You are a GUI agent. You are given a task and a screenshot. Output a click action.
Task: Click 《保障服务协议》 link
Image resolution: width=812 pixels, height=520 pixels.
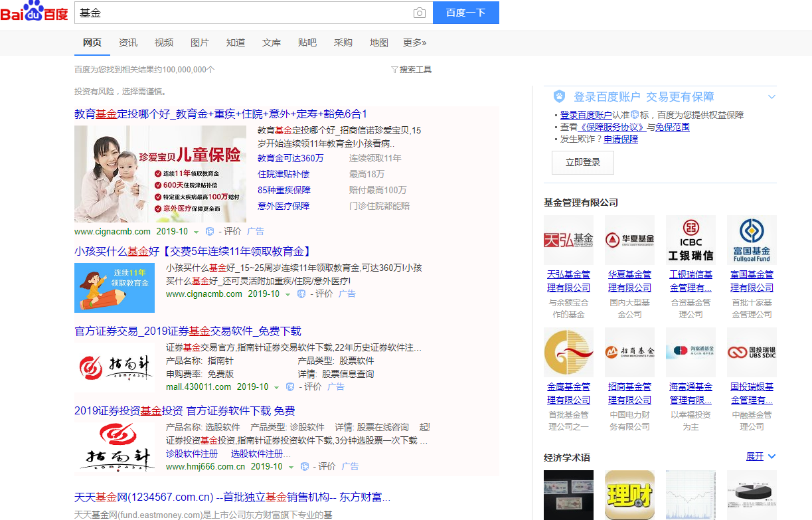[612, 127]
